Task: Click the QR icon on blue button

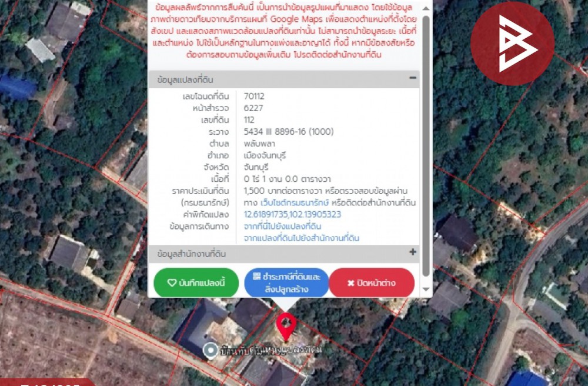Action: (256, 277)
